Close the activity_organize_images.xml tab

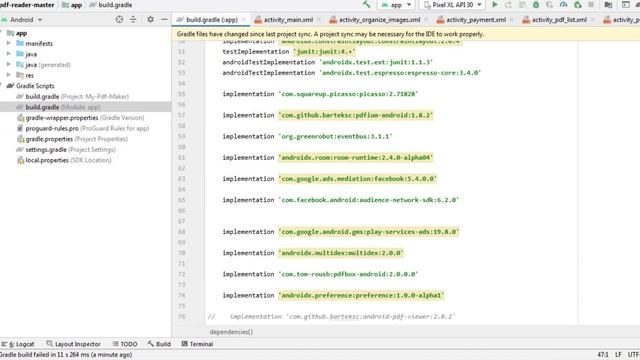coord(426,20)
